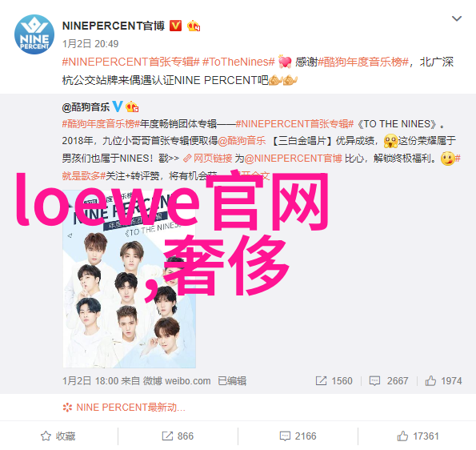Image resolution: width=476 pixels, height=450 pixels.
Task: Like the quoted post showing 1974
Action: [x=443, y=380]
